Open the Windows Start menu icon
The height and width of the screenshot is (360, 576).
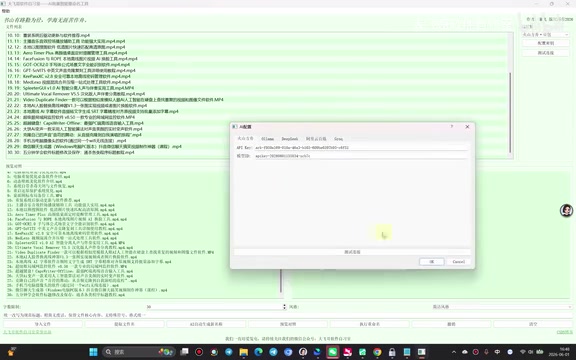93,352
